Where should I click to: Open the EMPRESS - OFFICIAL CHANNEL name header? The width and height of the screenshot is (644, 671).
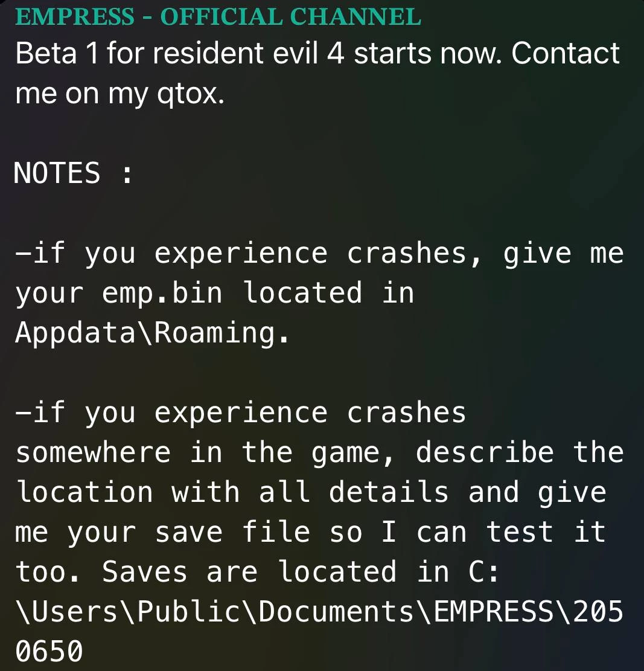click(x=218, y=16)
